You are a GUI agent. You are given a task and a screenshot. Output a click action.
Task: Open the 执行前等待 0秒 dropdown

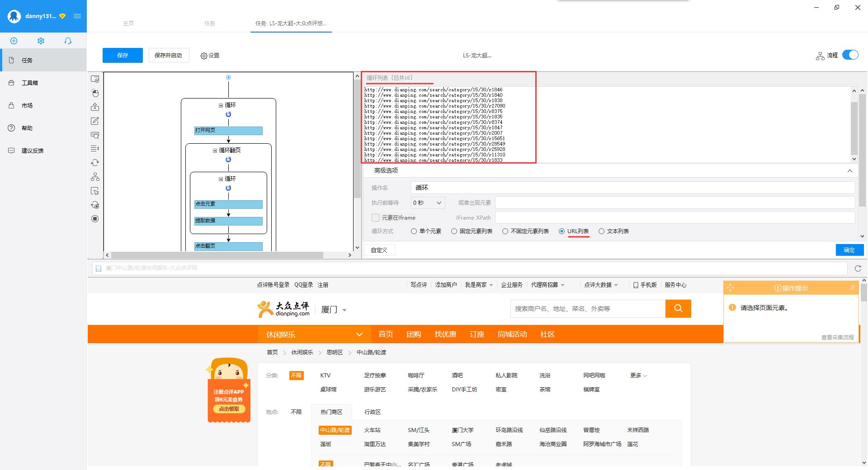point(428,203)
